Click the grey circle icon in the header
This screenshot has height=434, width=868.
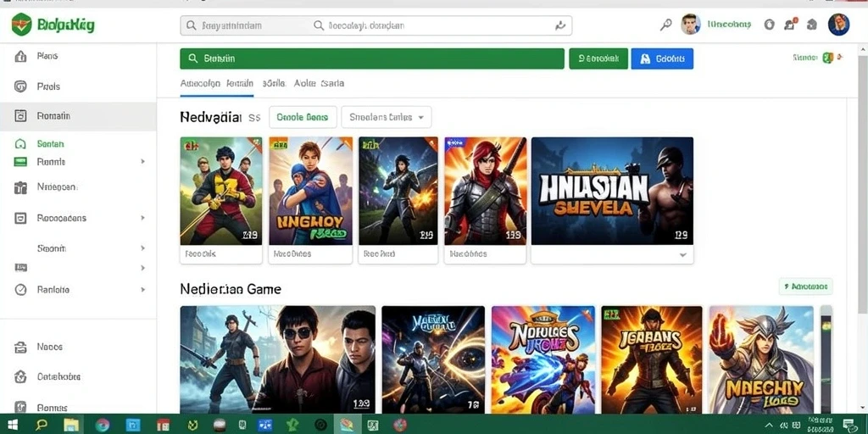click(x=769, y=25)
